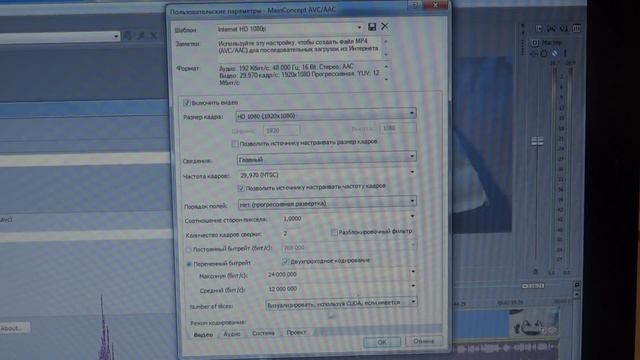Click the Формат box scroll-down arrow
This screenshot has height=360, width=640.
click(x=387, y=79)
